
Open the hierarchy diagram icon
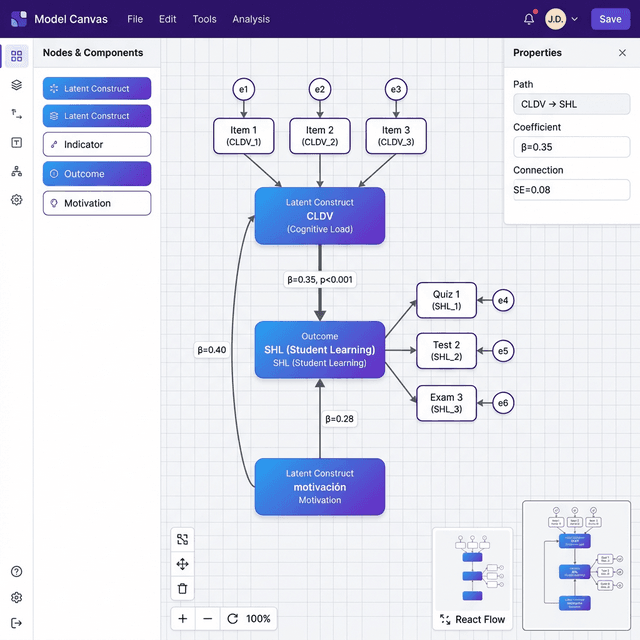pos(16,171)
